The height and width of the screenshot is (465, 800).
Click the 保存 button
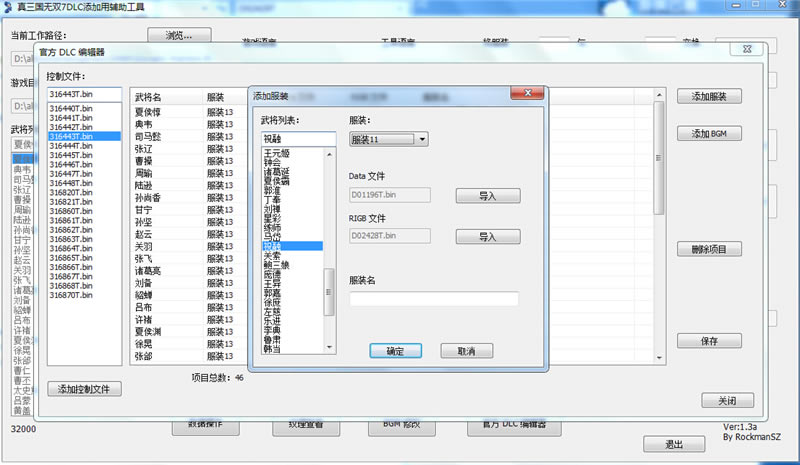[x=708, y=341]
